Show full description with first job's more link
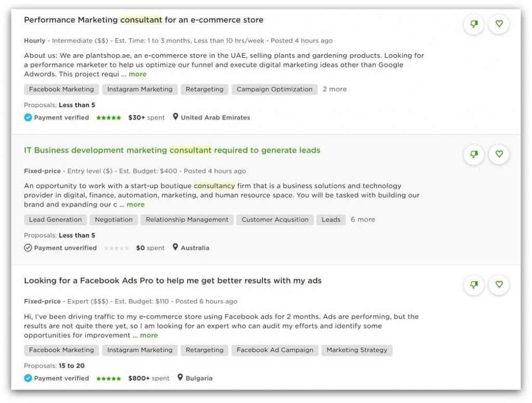The image size is (532, 403). click(138, 74)
